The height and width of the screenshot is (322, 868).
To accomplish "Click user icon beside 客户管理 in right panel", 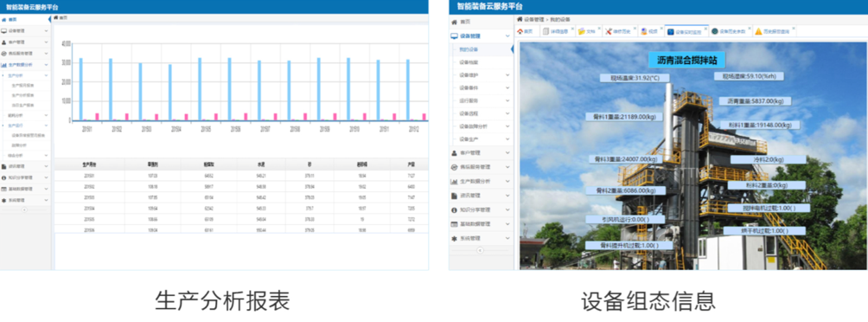I will (x=455, y=152).
